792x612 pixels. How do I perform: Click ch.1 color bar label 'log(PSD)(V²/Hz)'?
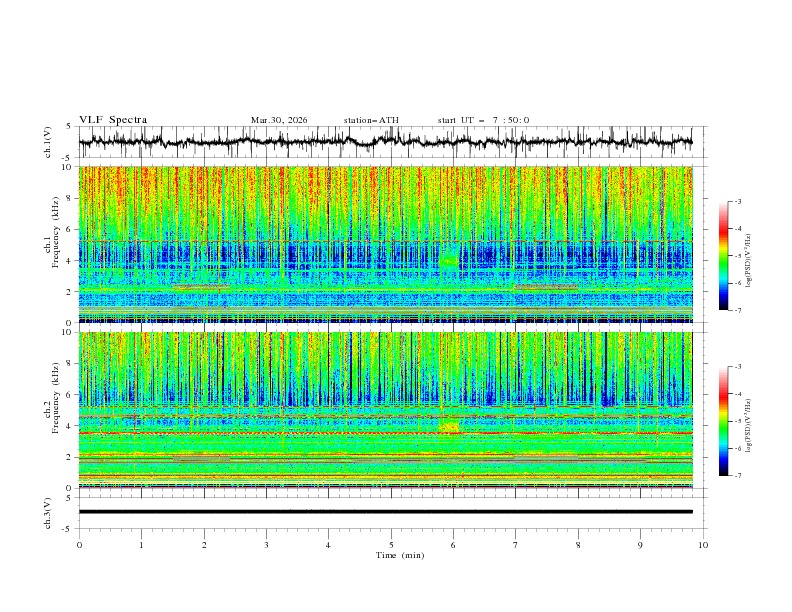[748, 261]
